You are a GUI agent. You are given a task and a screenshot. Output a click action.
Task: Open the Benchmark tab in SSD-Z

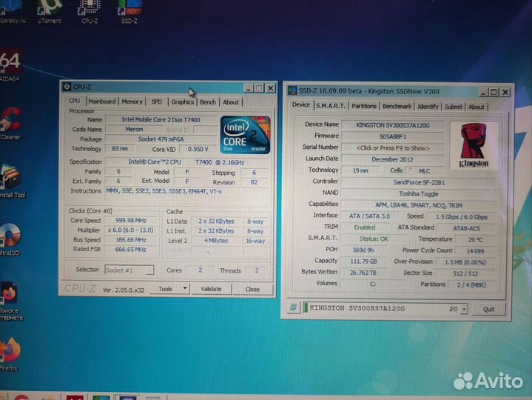click(x=397, y=106)
